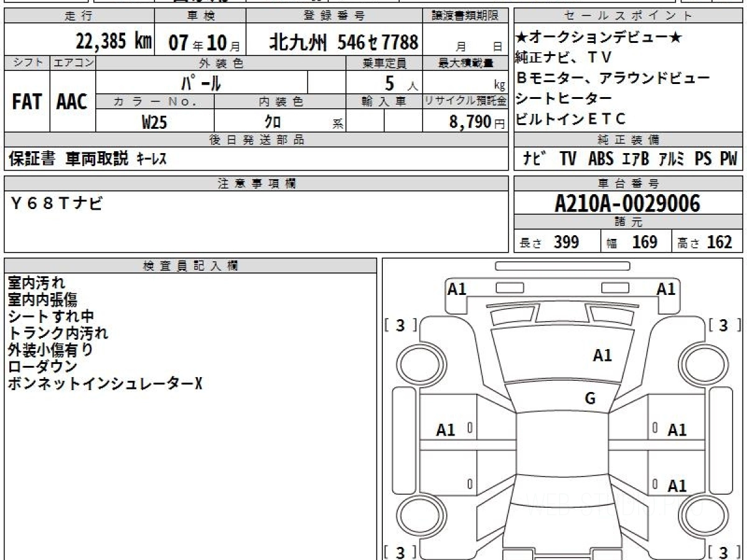This screenshot has height=560, width=747.
Task: Click アルミ in the equipment row
Action: 672,159
